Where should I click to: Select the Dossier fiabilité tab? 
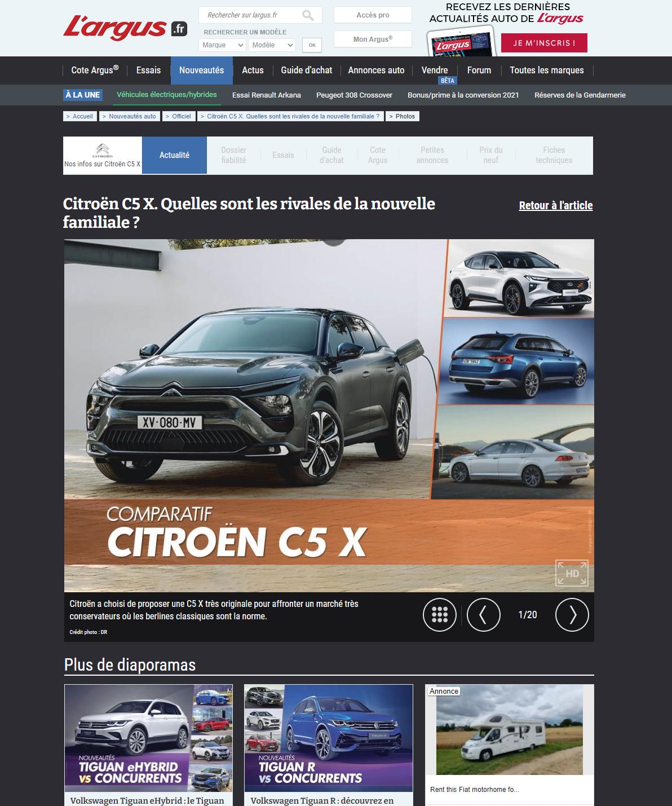pos(233,155)
